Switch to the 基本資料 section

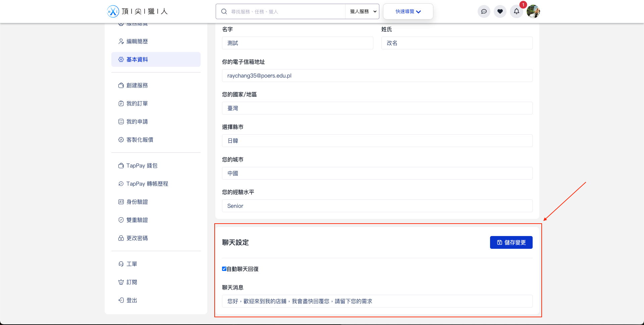[x=137, y=59]
